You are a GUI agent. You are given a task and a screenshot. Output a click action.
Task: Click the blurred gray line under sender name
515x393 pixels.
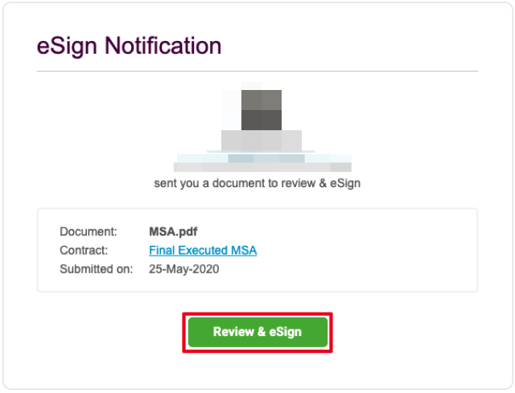pyautogui.click(x=263, y=167)
